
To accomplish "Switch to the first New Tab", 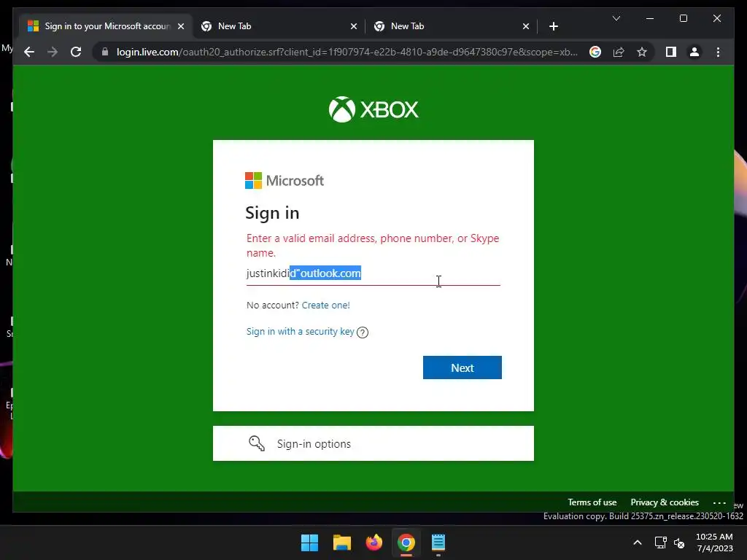I will coord(279,26).
